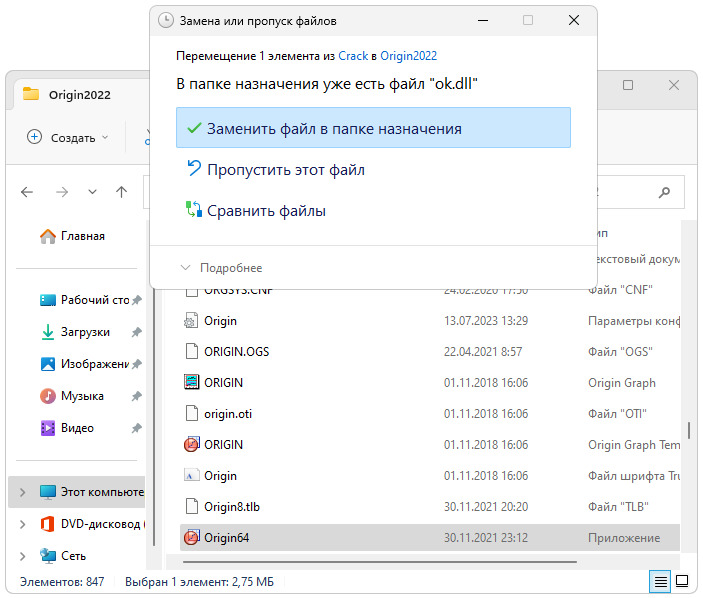Click the Explorer search field

(641, 192)
